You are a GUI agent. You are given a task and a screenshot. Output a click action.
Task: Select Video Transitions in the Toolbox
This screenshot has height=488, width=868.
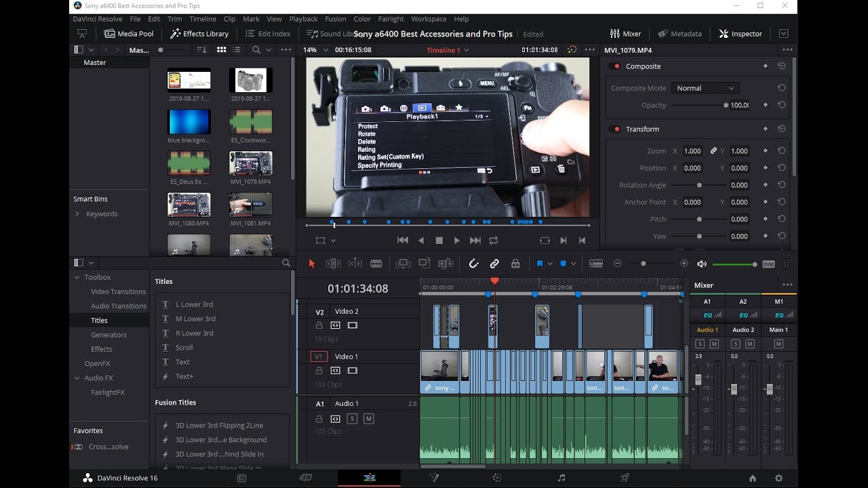click(x=118, y=291)
